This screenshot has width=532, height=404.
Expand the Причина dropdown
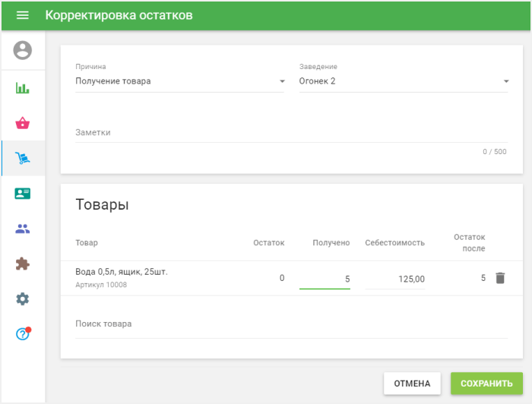coord(180,81)
